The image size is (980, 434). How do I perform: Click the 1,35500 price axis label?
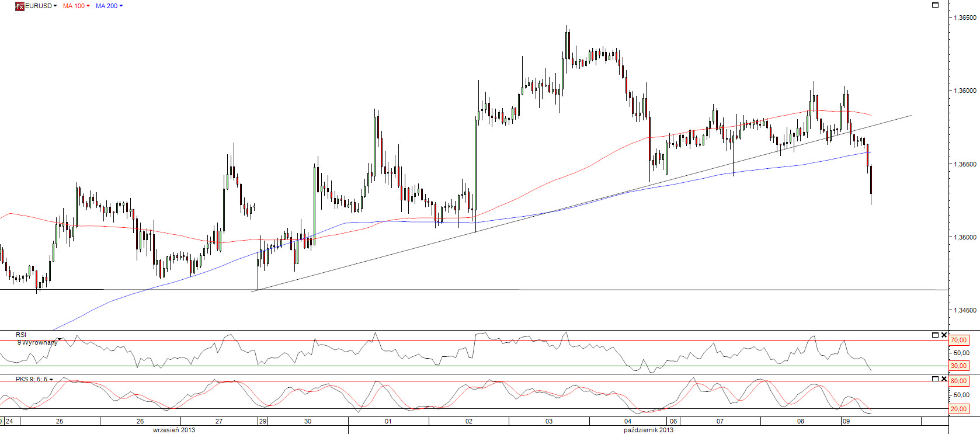point(965,164)
